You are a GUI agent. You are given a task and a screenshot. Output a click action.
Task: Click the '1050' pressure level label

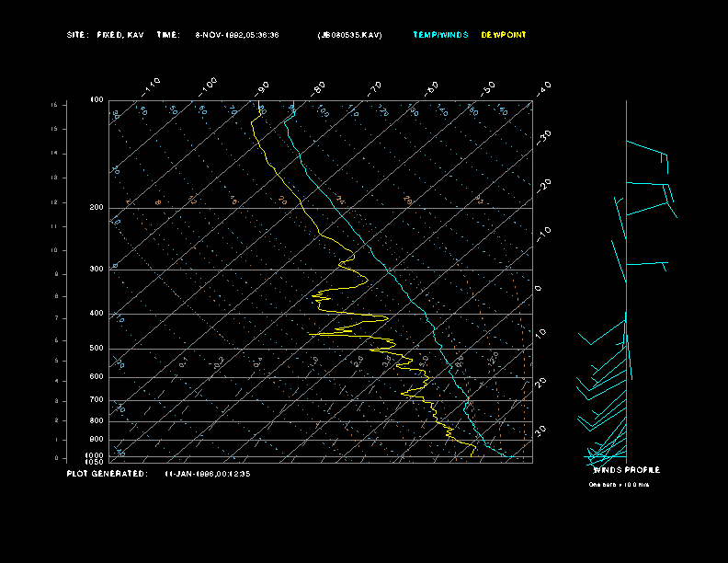click(x=95, y=462)
